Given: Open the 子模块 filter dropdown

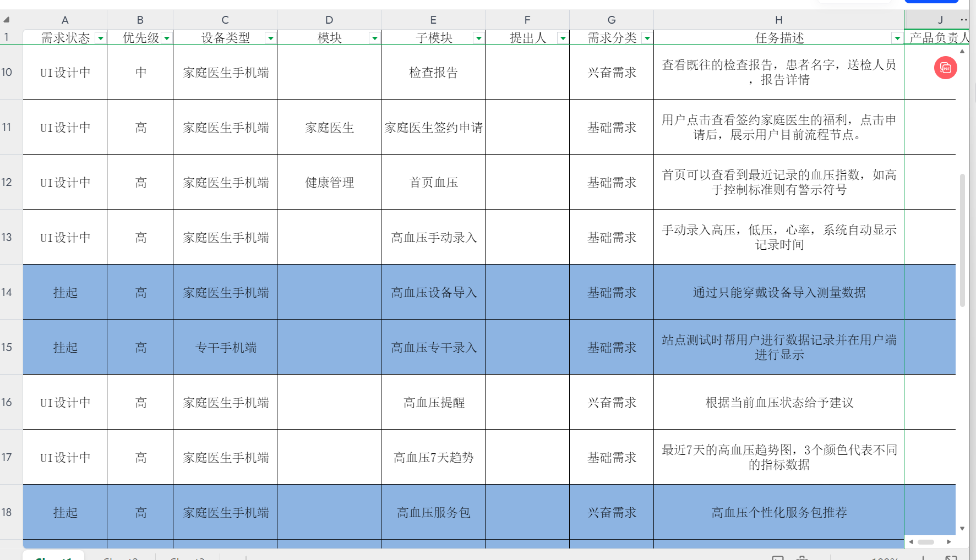Looking at the screenshot, I should click(479, 38).
